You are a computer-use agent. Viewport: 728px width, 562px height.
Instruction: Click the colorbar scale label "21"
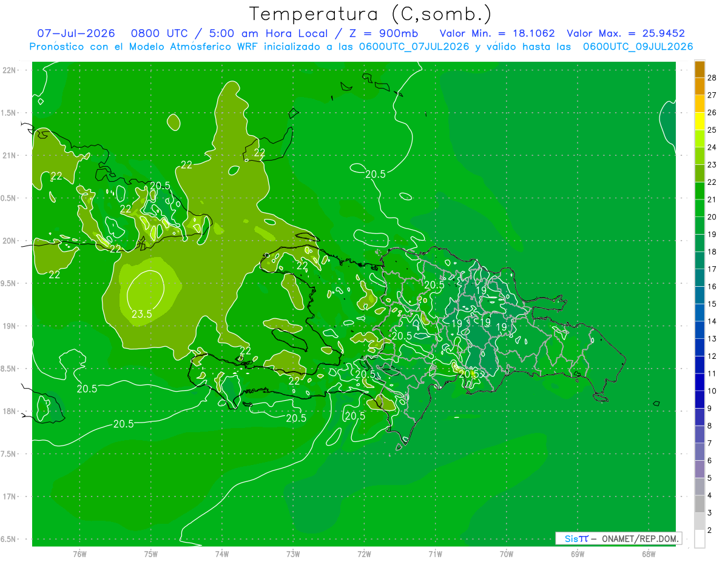pos(712,199)
